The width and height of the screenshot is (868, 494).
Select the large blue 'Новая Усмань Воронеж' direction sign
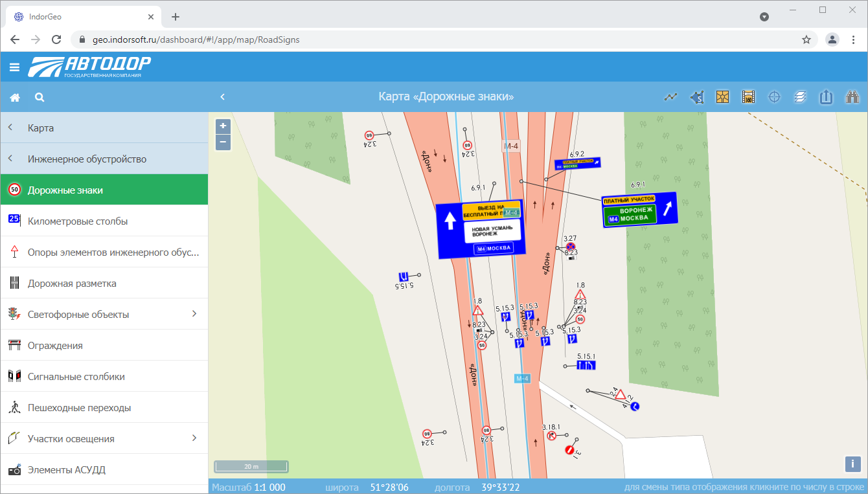pyautogui.click(x=480, y=229)
